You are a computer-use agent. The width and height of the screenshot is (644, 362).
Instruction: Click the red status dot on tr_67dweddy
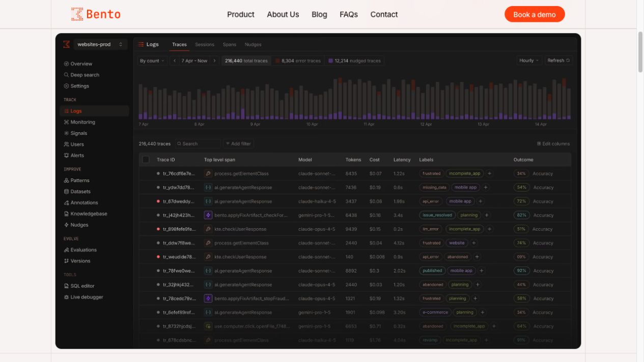tap(158, 201)
